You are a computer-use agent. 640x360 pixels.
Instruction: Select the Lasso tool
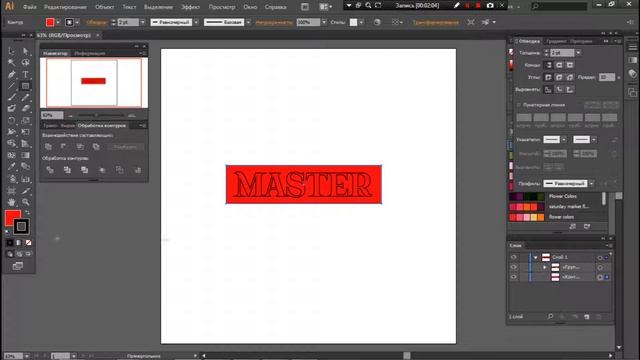(25, 62)
